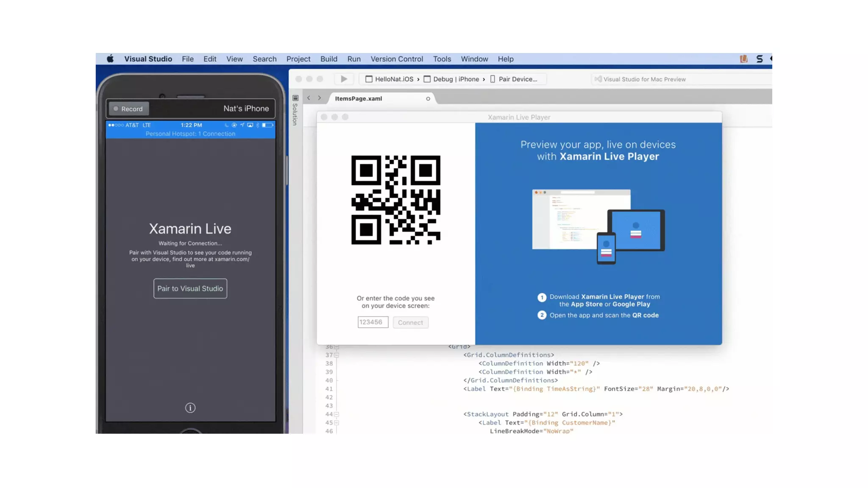Click the pairing code input field
Image resolution: width=868 pixels, height=488 pixels.
click(373, 322)
